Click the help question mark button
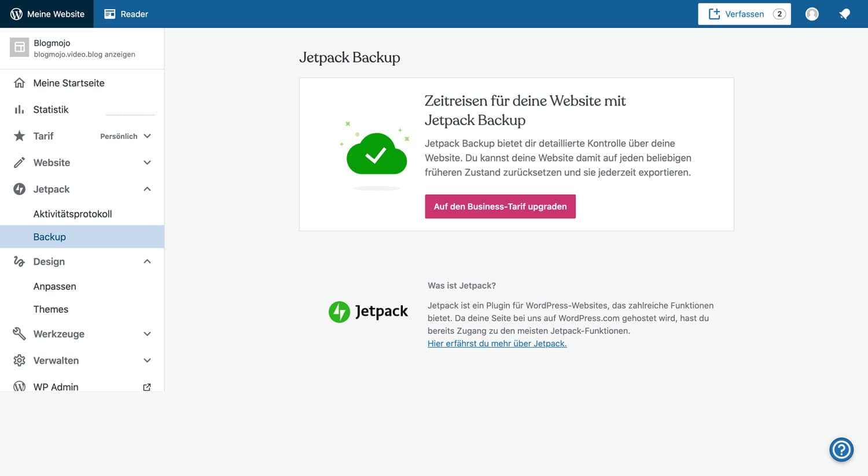The height and width of the screenshot is (476, 868). [x=841, y=449]
